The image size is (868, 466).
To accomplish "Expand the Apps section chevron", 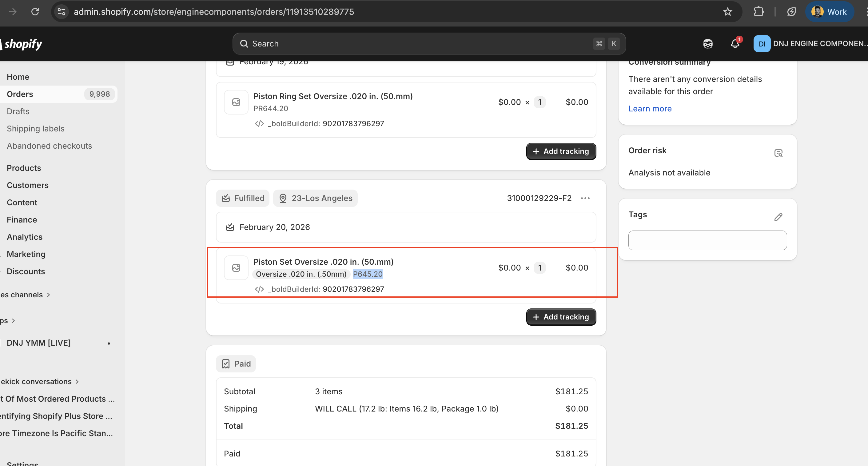I will [14, 321].
